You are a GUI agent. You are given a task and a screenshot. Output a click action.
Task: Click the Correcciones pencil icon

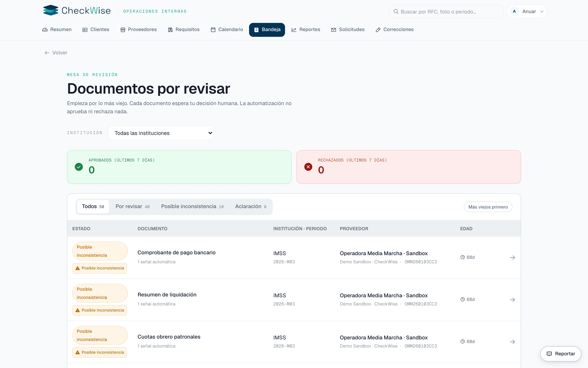coord(378,30)
